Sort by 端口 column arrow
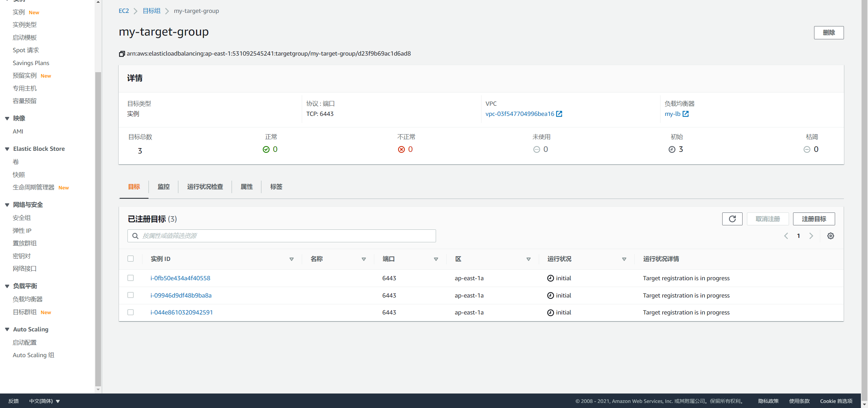Viewport: 868px width, 408px height. coord(436,259)
